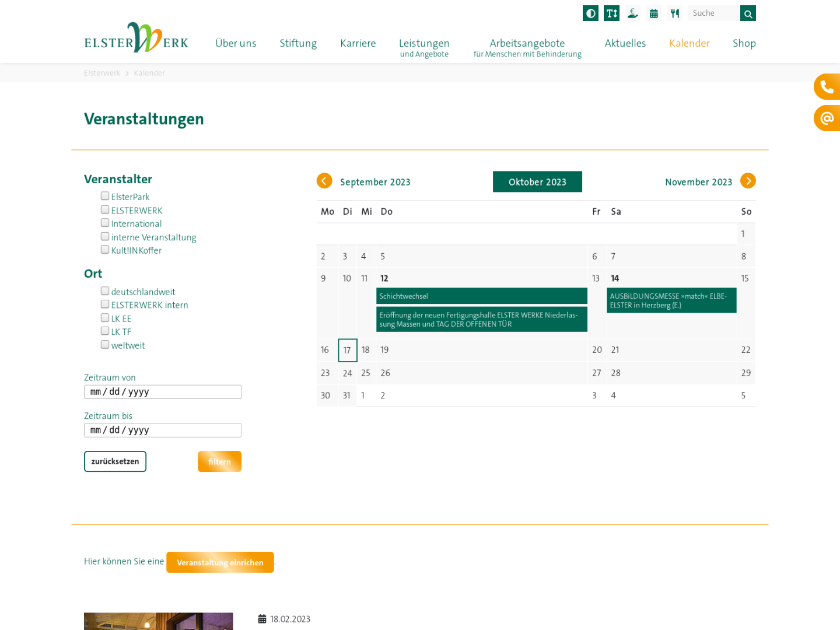Advance to November 2023 with right arrow
This screenshot has width=840, height=630.
click(748, 181)
